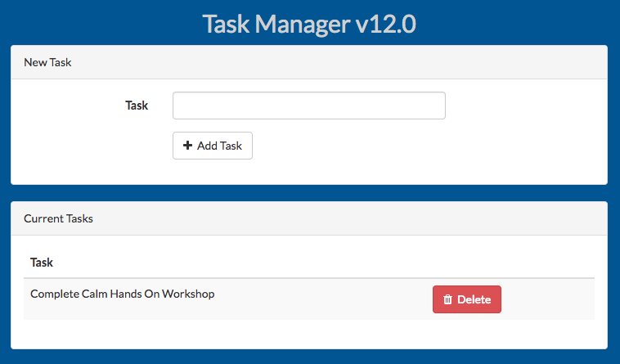
Task: Click the Task column header in the table
Action: point(42,262)
